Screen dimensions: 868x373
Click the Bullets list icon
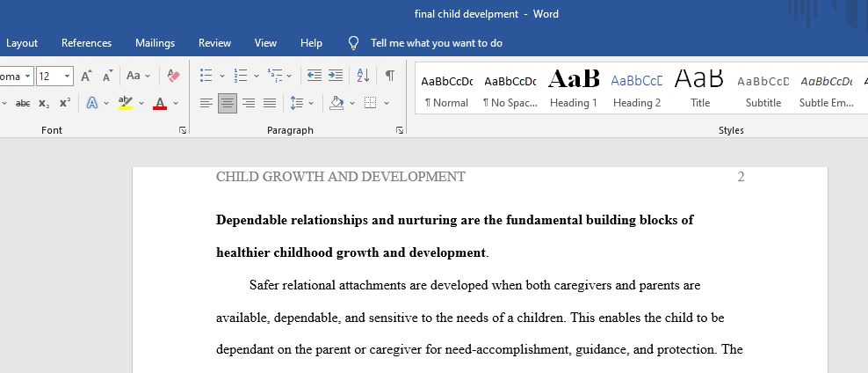[206, 76]
